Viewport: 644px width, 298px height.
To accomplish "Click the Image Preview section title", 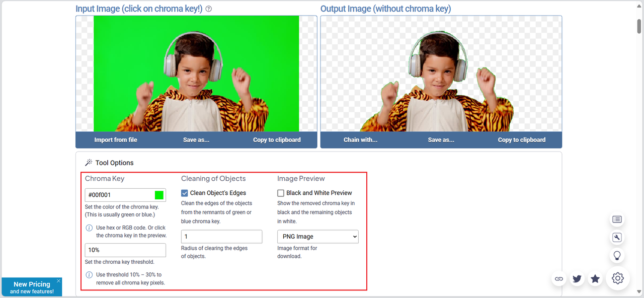I will (x=301, y=179).
